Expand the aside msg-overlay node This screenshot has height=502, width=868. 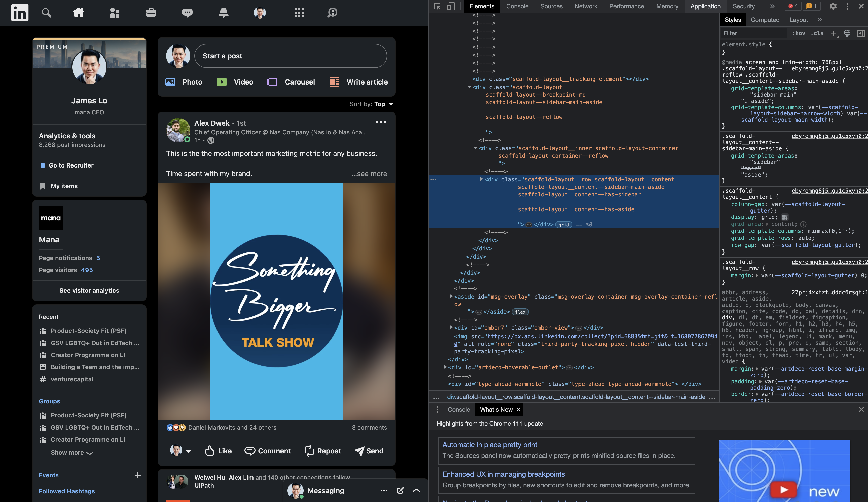coord(451,296)
